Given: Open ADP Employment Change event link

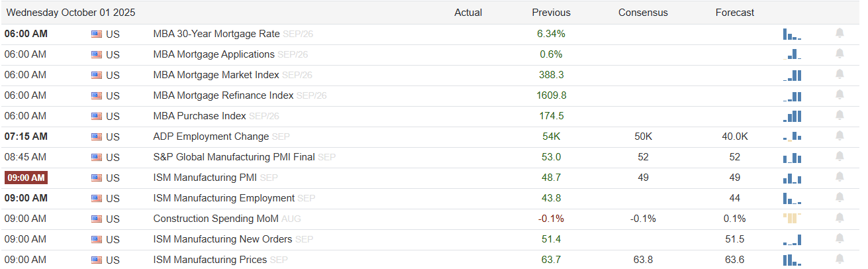Looking at the screenshot, I should pyautogui.click(x=211, y=136).
